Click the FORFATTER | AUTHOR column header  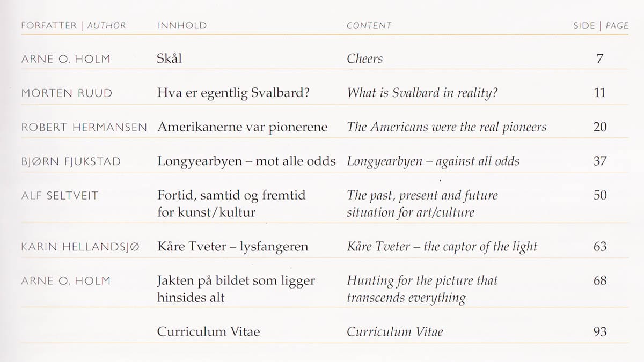pos(74,26)
